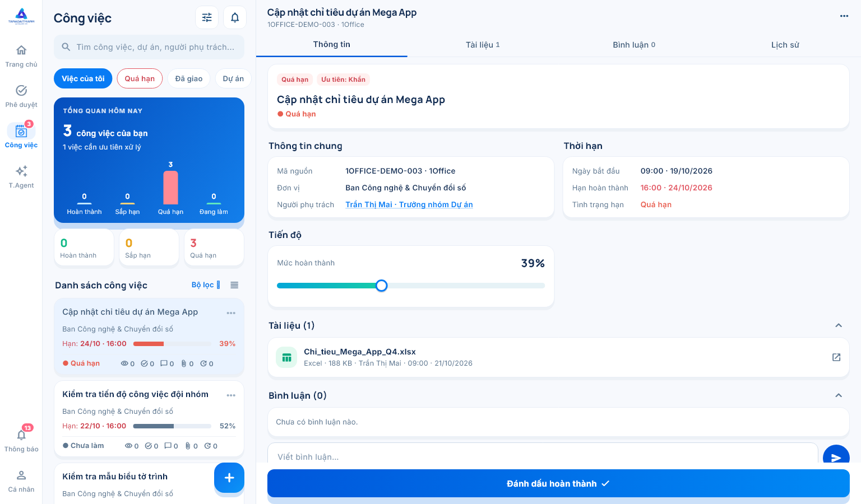861x504 pixels.
Task: Toggle the Quá hạn filter chip
Action: (140, 78)
